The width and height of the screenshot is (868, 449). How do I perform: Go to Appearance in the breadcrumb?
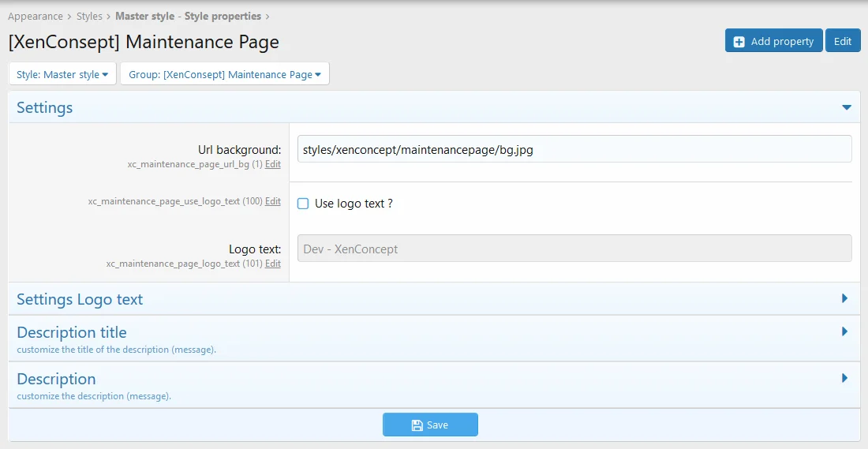click(36, 16)
